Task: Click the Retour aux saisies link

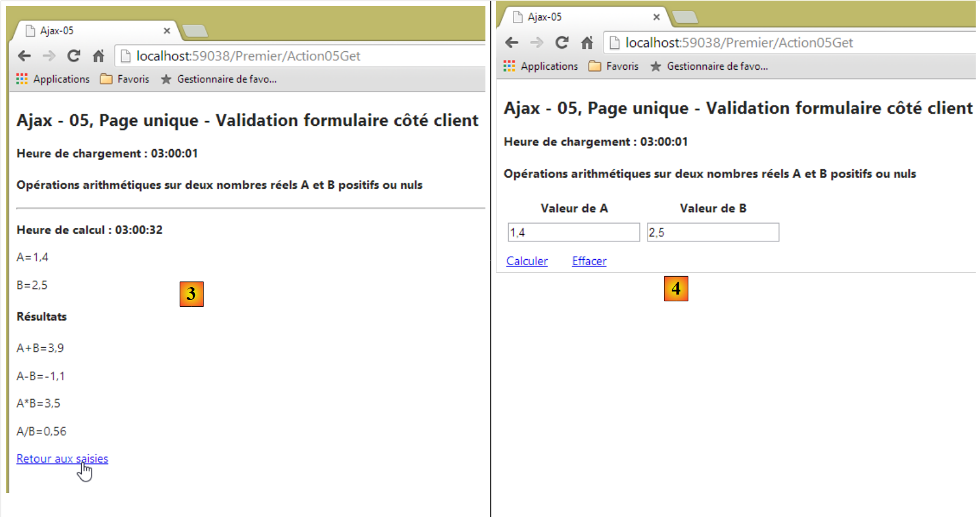Action: point(62,459)
